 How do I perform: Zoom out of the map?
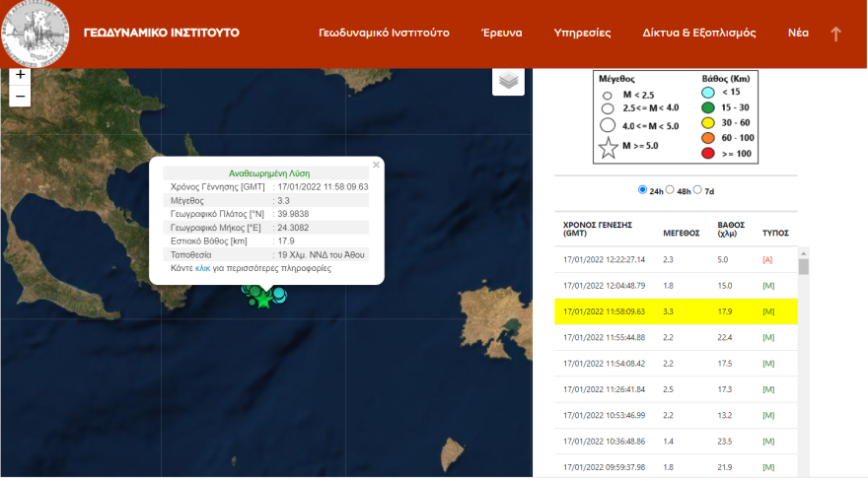(21, 97)
